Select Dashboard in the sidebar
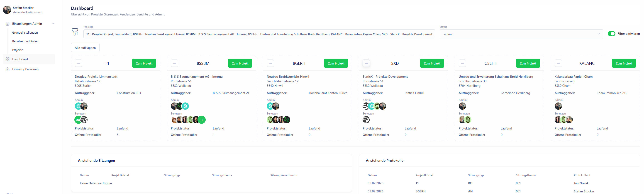This screenshot has width=644, height=194. (x=29, y=59)
